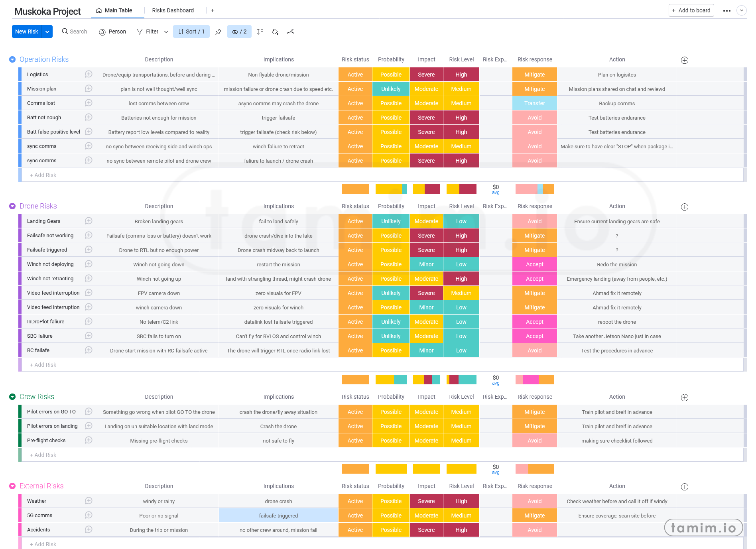This screenshot has width=756, height=549.
Task: Open the circled chevron menu at top right
Action: (x=742, y=10)
